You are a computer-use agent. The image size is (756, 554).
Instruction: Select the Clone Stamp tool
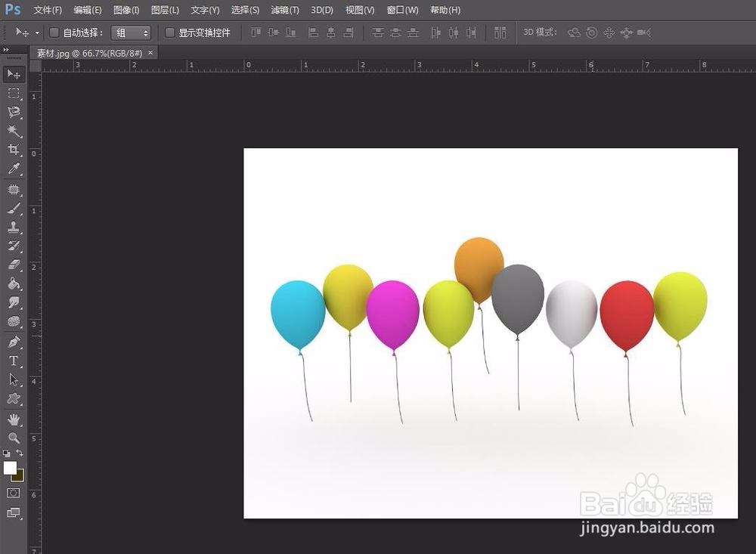pyautogui.click(x=14, y=227)
